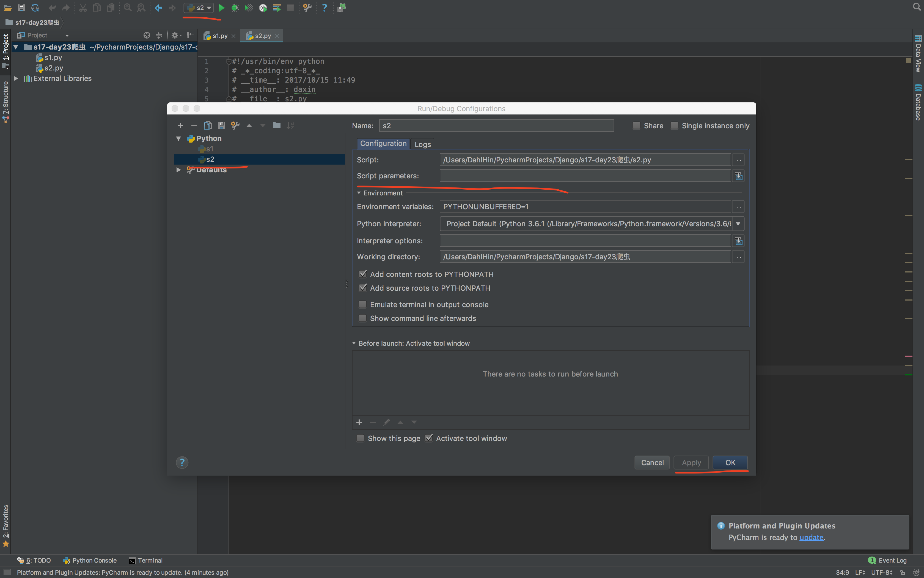Collapse the Python node in configurations tree
The height and width of the screenshot is (578, 924).
tap(178, 138)
